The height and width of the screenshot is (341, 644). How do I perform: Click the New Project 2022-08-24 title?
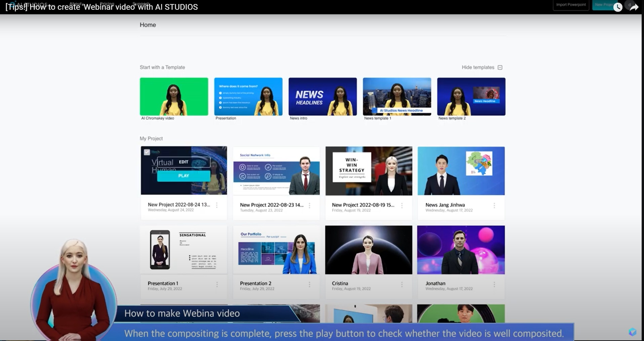click(x=179, y=205)
